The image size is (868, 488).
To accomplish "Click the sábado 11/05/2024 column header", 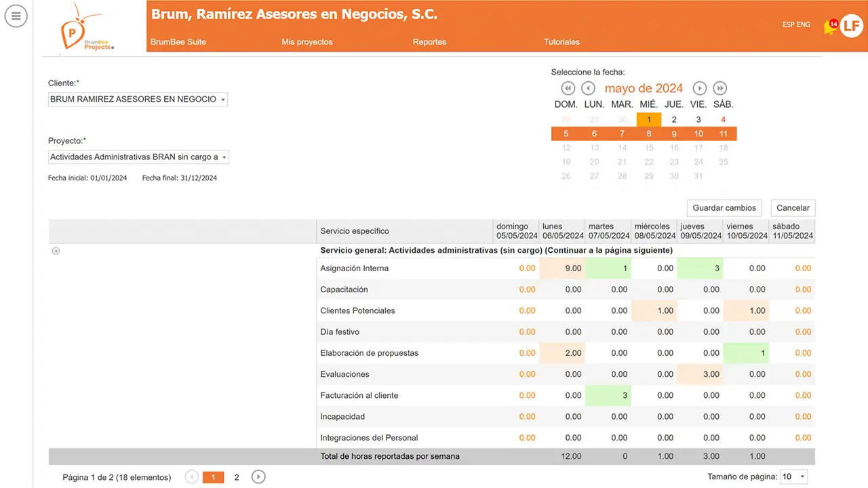I will coord(792,231).
